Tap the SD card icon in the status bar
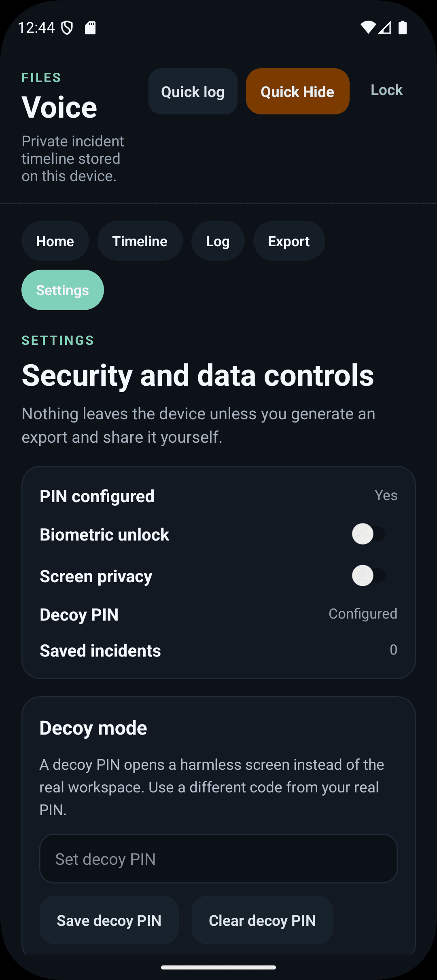 coord(90,27)
